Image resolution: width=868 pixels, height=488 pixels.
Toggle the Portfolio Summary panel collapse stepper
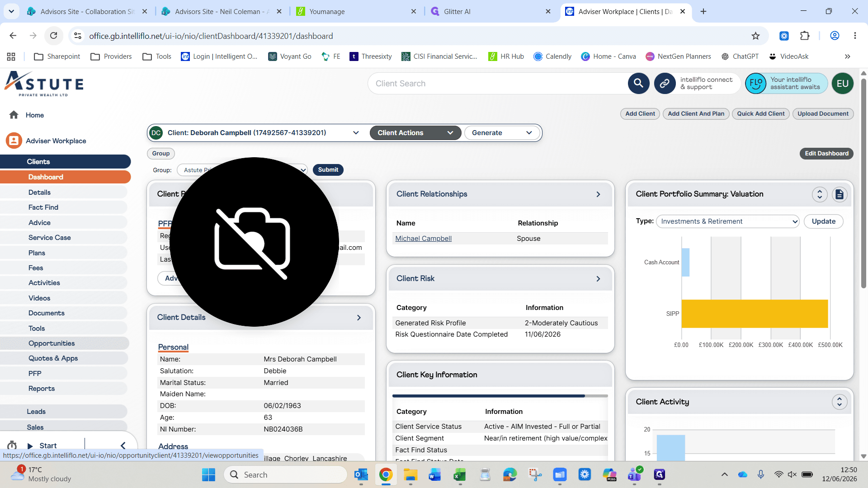click(x=820, y=194)
